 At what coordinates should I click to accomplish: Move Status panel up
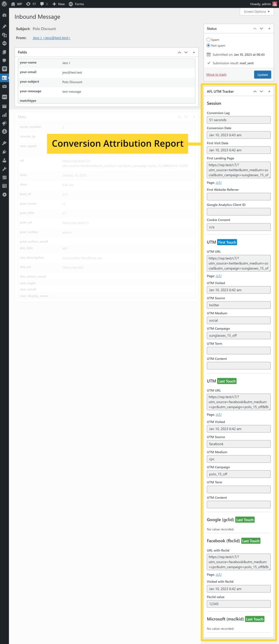point(255,29)
